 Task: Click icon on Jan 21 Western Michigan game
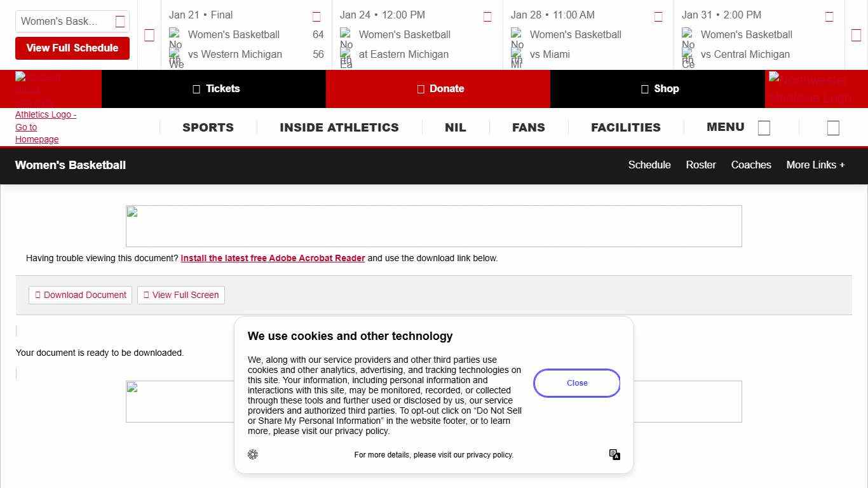[x=316, y=17]
